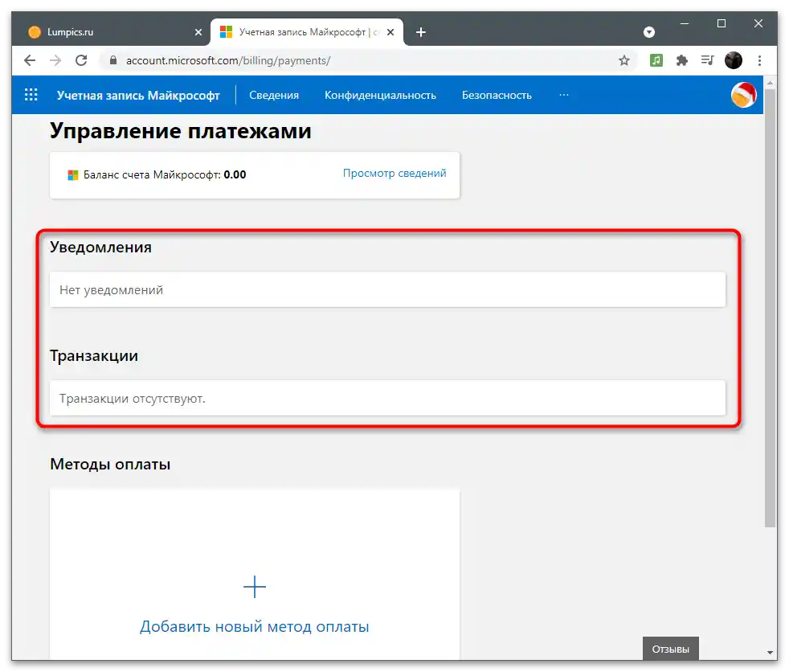
Task: Click the Уведомления heading
Action: click(x=100, y=247)
